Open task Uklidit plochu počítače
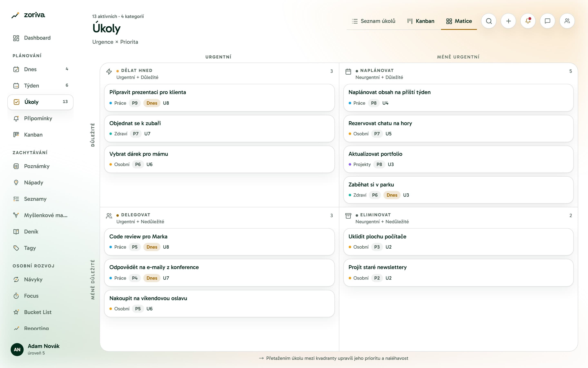The image size is (588, 368). 458,242
